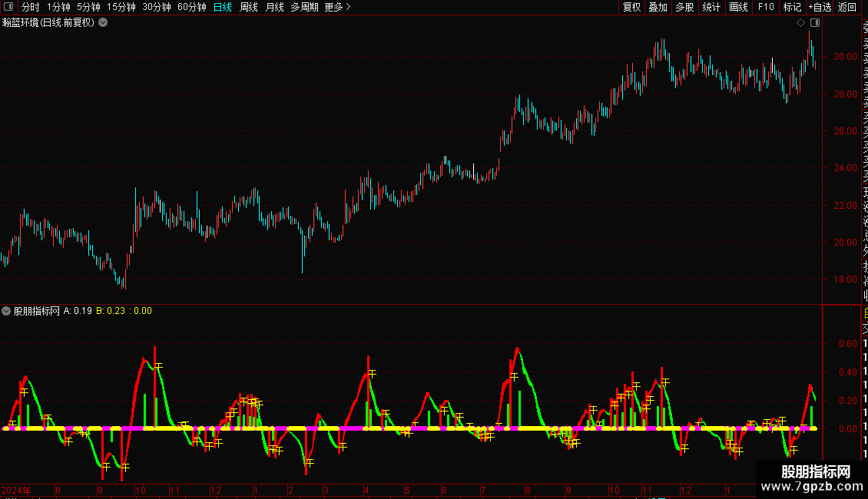Click indicator value A: 0.19
The height and width of the screenshot is (499, 868).
[x=78, y=311]
